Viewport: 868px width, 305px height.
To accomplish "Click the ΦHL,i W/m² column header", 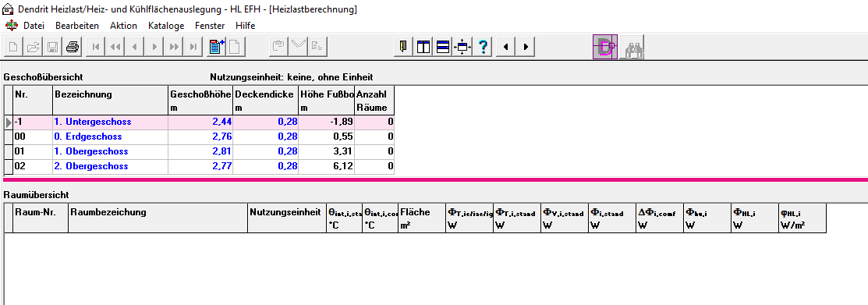I will (x=802, y=218).
